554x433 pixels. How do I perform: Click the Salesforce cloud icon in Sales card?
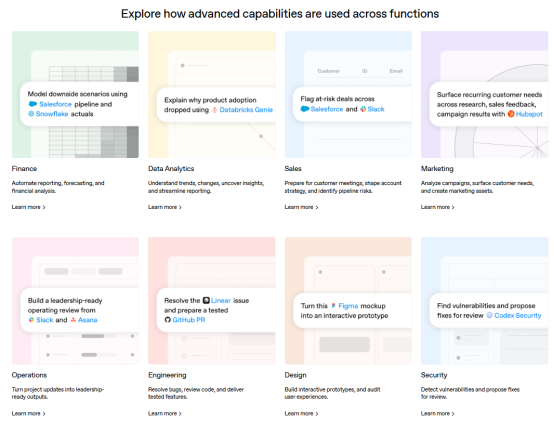point(305,109)
